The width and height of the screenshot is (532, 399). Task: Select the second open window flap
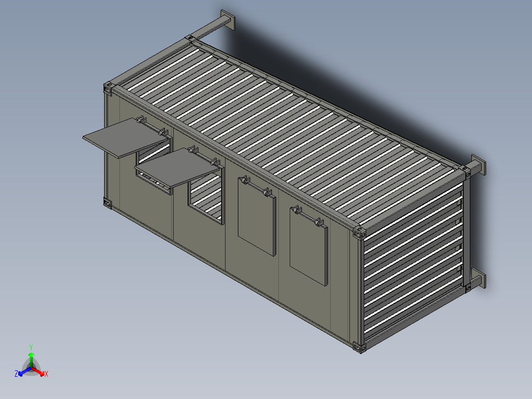point(177,168)
